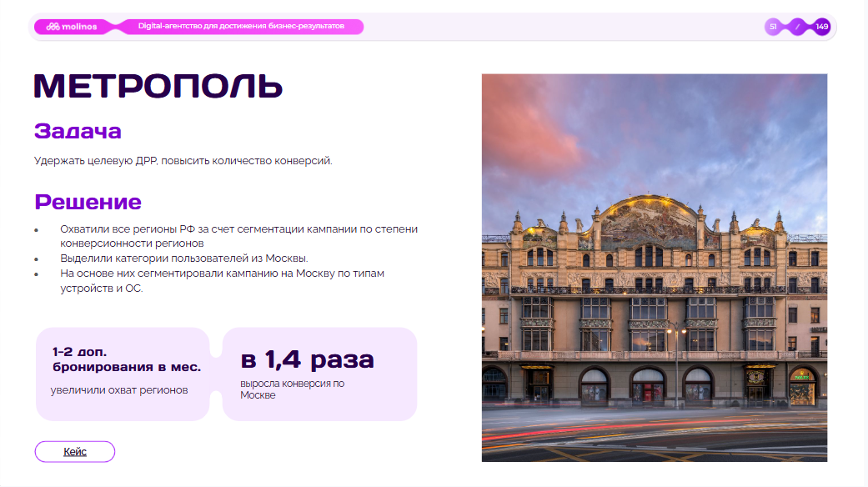Select slide number 51 indicator
This screenshot has height=487, width=868.
(773, 27)
